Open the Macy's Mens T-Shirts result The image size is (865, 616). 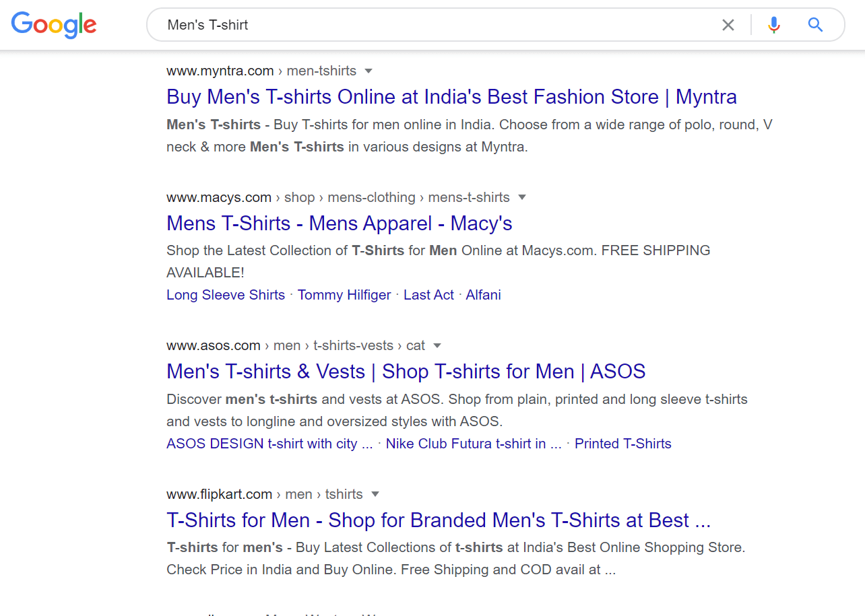click(339, 224)
